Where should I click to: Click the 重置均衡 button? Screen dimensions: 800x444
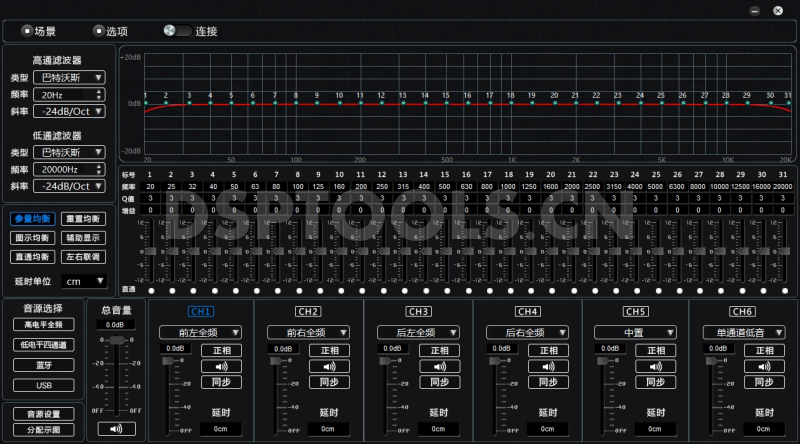pyautogui.click(x=83, y=219)
